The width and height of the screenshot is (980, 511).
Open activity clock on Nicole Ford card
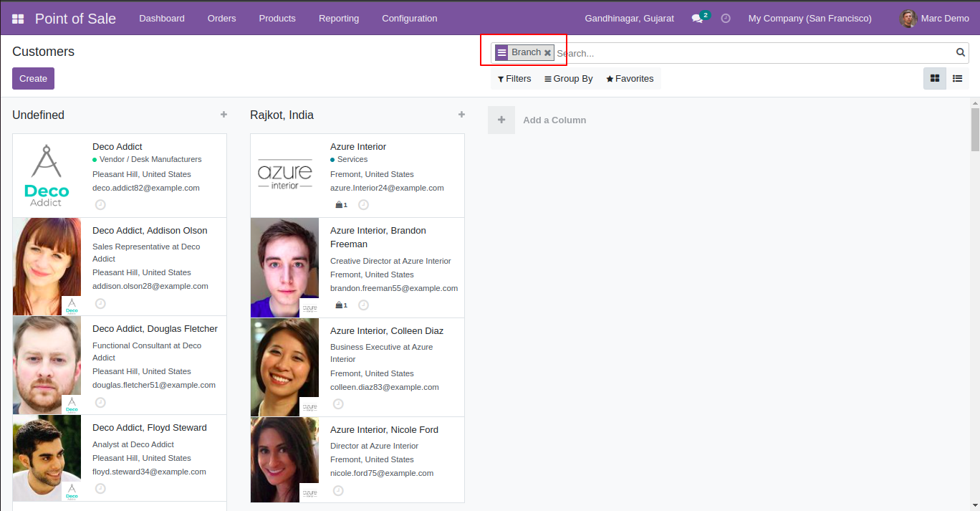(x=338, y=490)
